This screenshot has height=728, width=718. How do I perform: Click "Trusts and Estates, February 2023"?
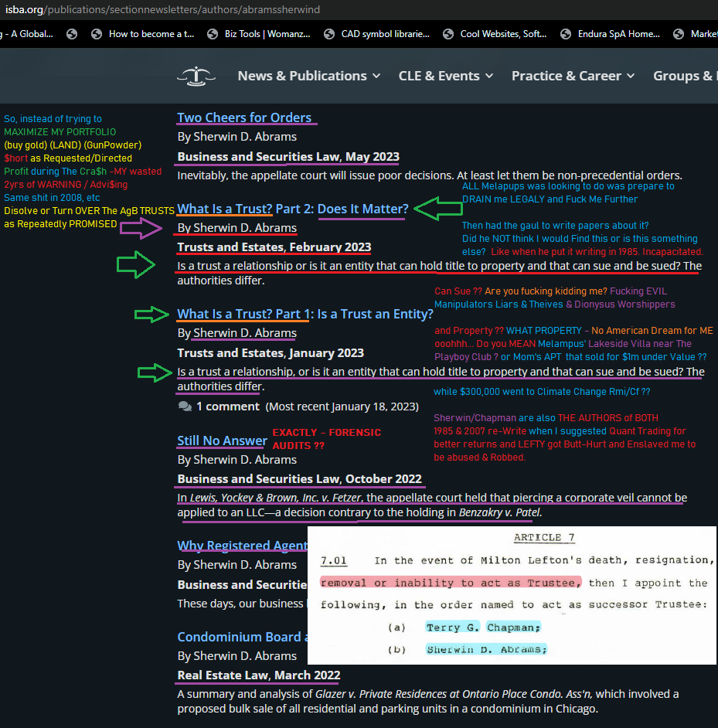point(274,247)
